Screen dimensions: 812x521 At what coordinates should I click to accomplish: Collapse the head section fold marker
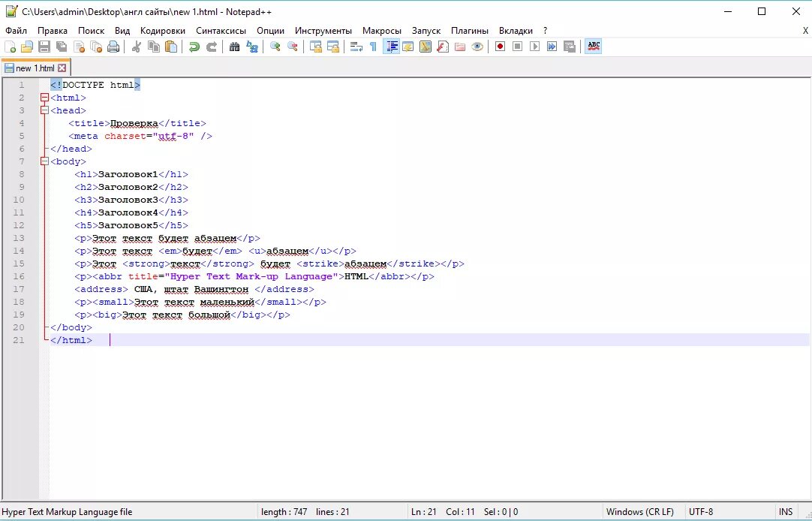click(43, 110)
